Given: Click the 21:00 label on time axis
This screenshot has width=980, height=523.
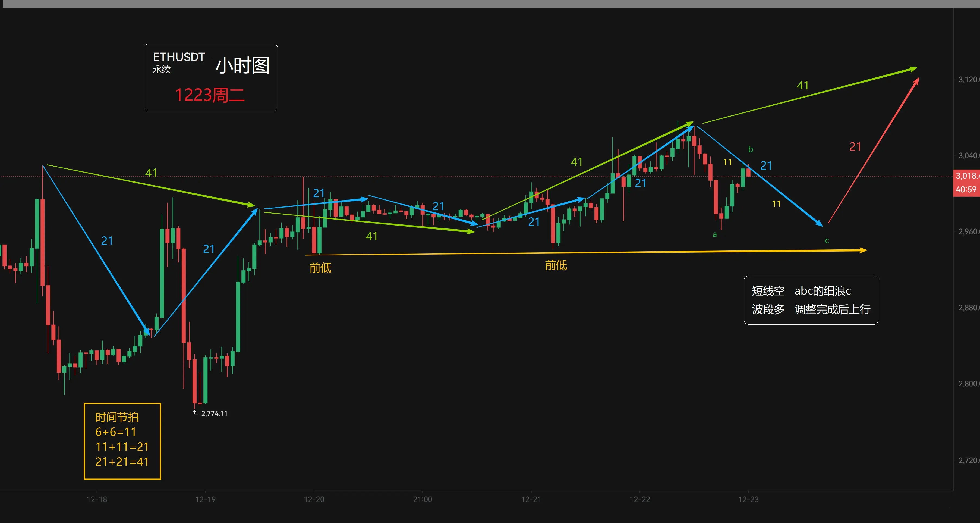Looking at the screenshot, I should tap(422, 499).
